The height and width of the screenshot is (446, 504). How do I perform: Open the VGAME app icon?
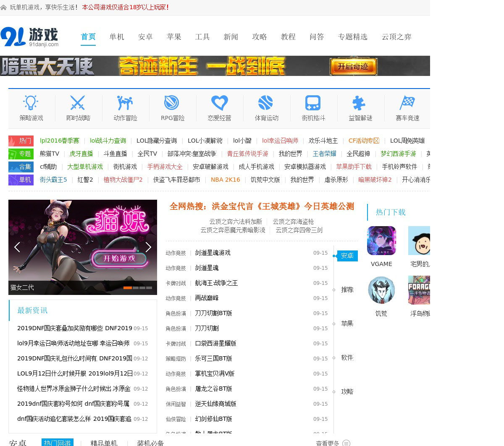point(381,241)
